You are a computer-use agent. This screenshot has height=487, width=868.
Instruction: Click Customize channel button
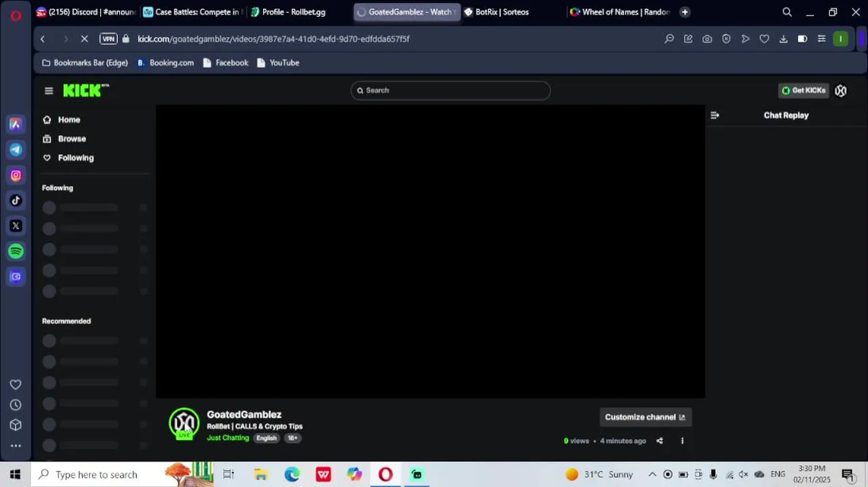645,417
